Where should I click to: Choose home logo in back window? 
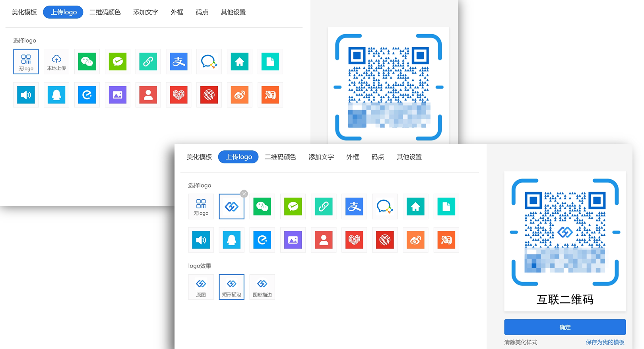[x=240, y=62]
